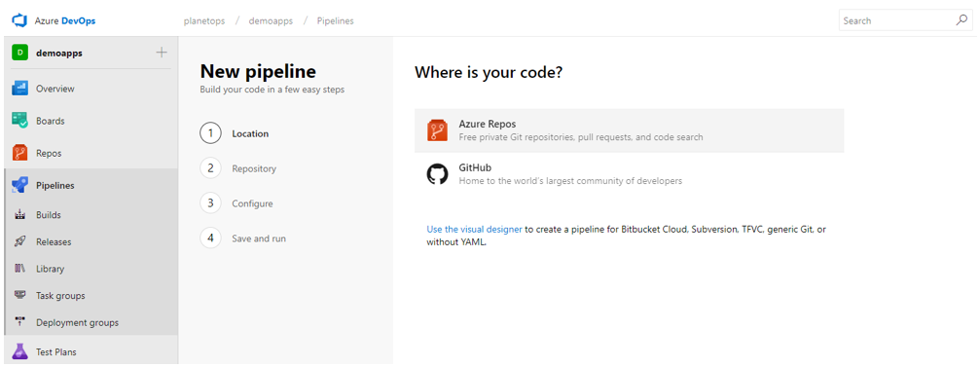
Task: Go to demoapps in breadcrumb
Action: pos(271,21)
